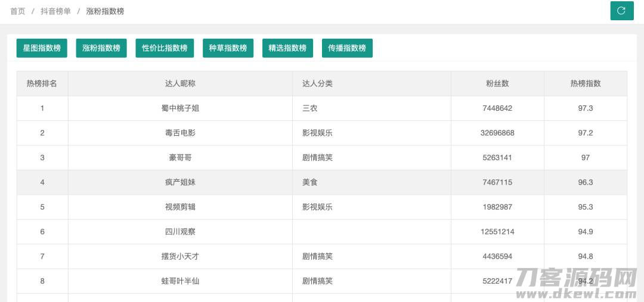The height and width of the screenshot is (302, 644).
Task: Click rank number 1 in the table
Action: point(42,108)
